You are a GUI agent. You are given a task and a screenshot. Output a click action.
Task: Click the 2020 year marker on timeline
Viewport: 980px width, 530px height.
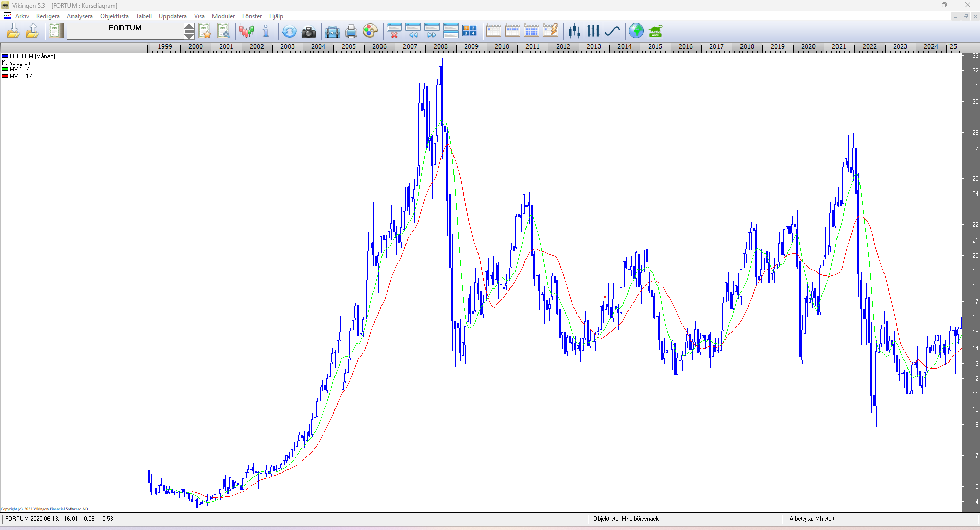[808, 46]
